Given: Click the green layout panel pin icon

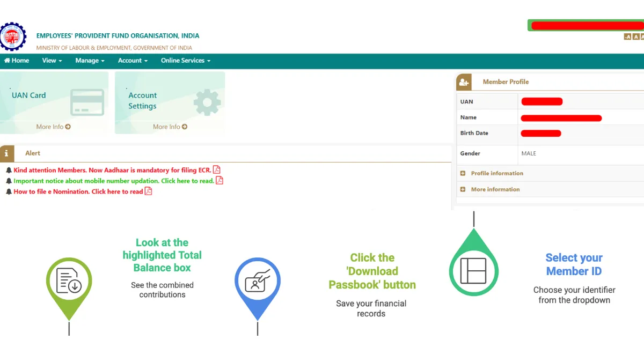Looking at the screenshot, I should (473, 263).
